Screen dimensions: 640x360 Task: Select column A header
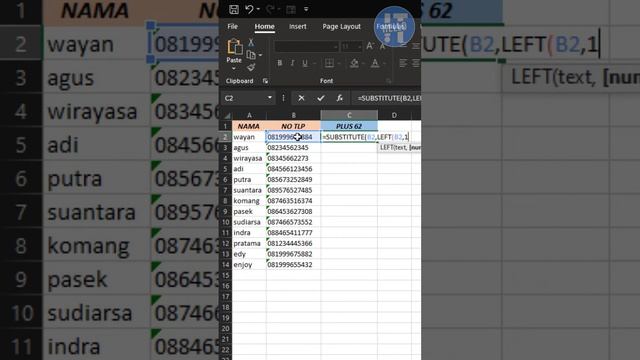pyautogui.click(x=249, y=116)
